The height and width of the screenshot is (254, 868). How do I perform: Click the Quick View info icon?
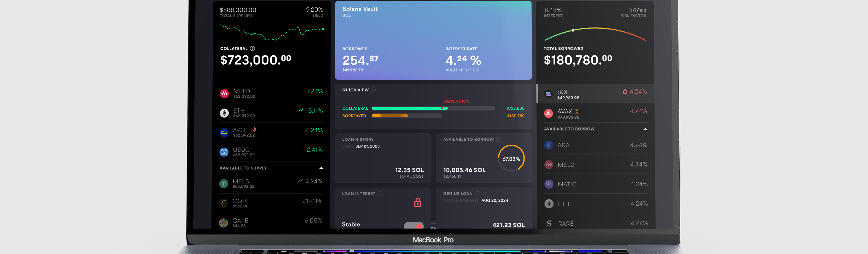tap(373, 90)
